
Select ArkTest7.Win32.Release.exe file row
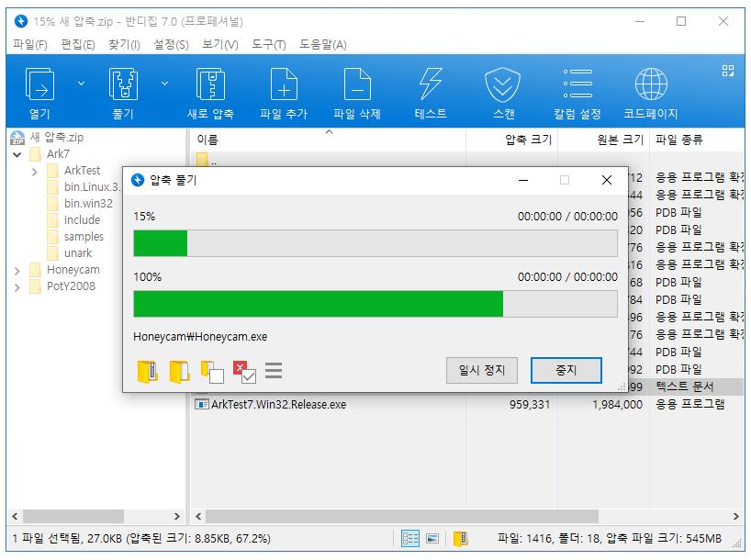[467, 404]
